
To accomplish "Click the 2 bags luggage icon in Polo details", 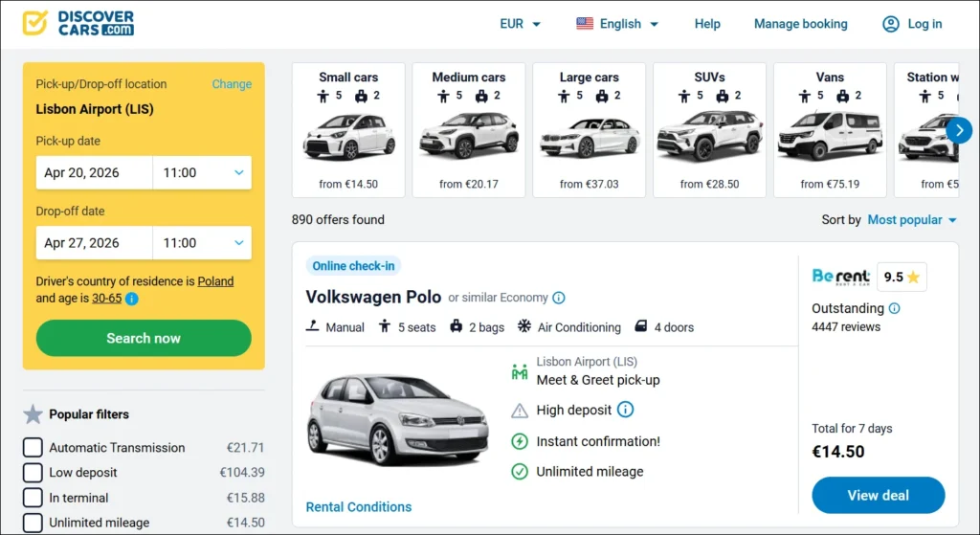I will pos(457,326).
